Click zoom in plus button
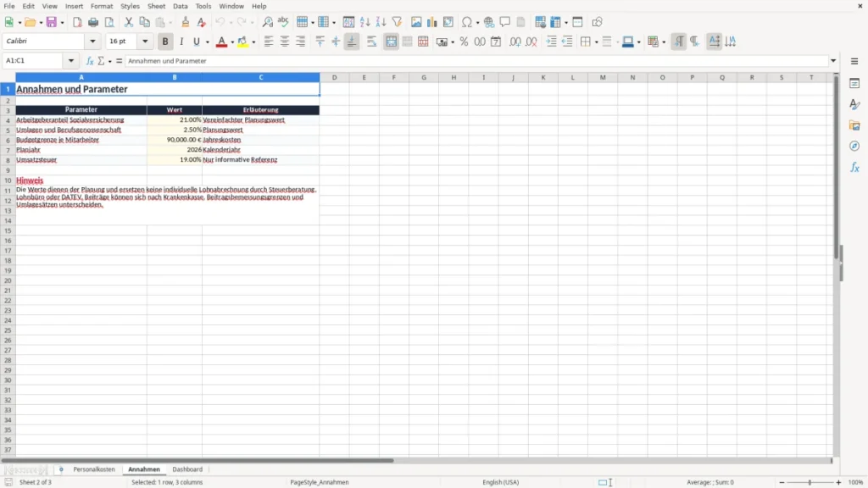Image resolution: width=868 pixels, height=488 pixels. point(838,482)
